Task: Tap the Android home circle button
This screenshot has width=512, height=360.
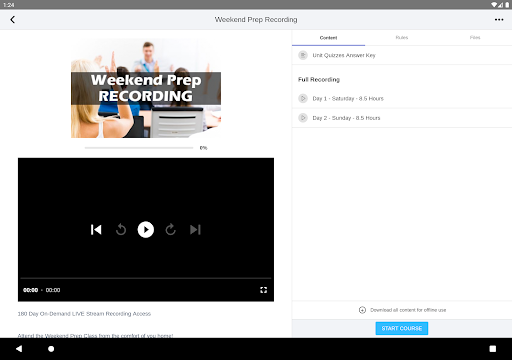Action: (x=51, y=349)
